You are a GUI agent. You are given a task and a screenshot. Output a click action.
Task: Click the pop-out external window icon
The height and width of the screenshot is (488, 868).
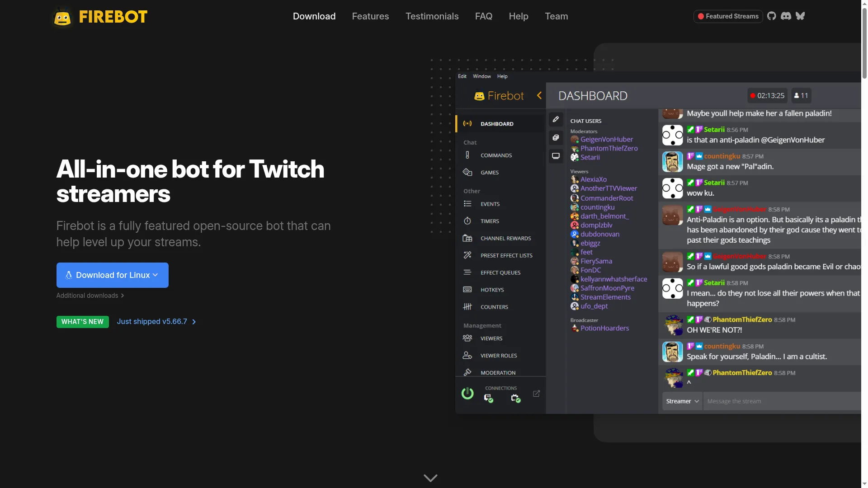pos(537,394)
